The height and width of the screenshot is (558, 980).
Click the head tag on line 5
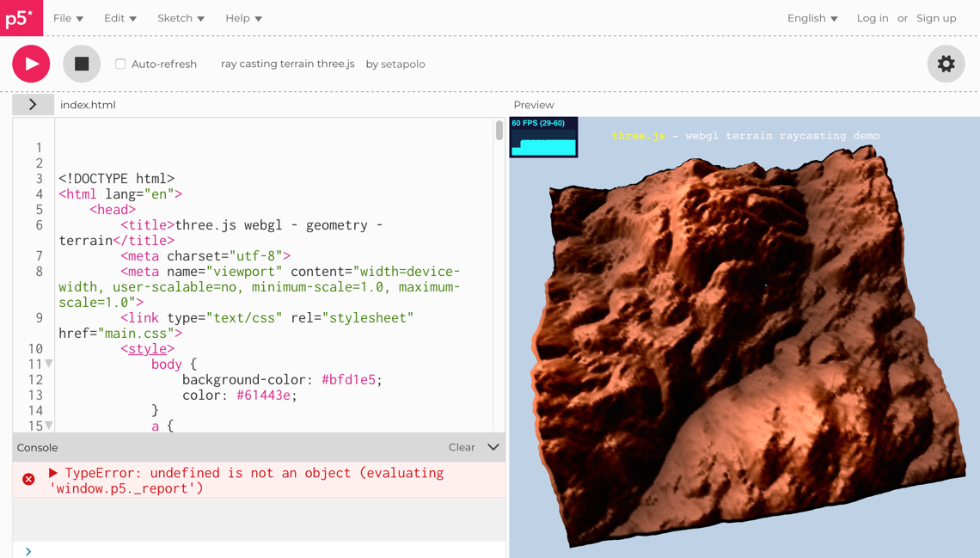click(x=113, y=210)
